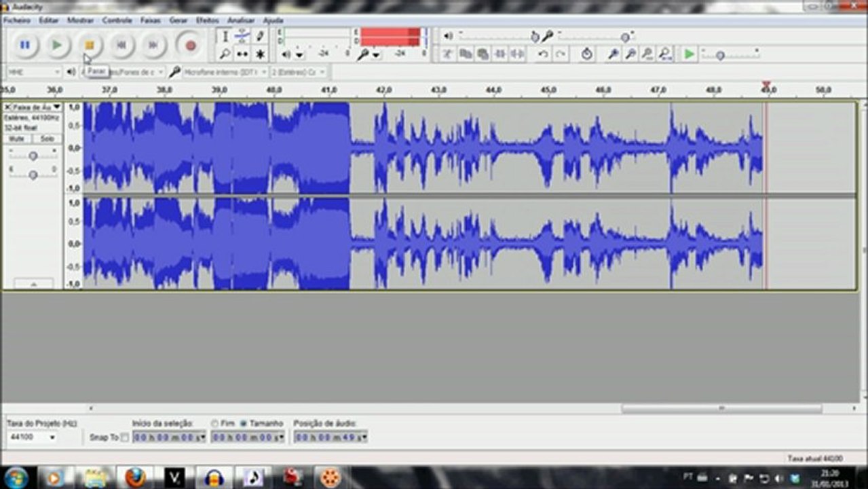Redo the last undone action
This screenshot has height=489, width=868.
(x=560, y=54)
